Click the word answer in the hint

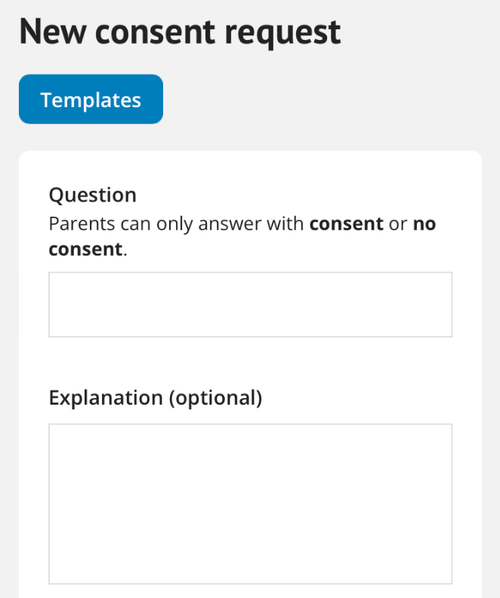coord(229,224)
